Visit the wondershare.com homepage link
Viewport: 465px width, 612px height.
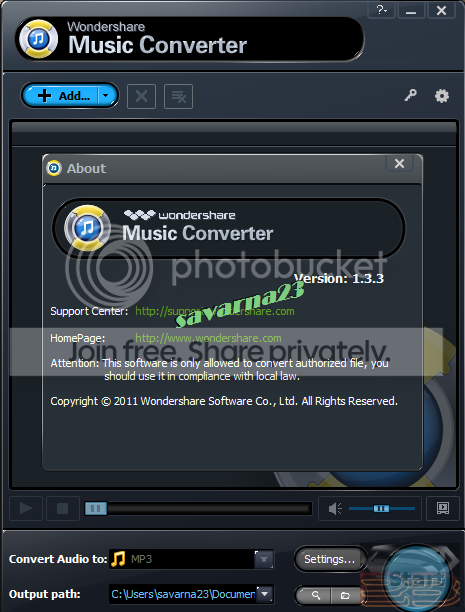(x=208, y=338)
